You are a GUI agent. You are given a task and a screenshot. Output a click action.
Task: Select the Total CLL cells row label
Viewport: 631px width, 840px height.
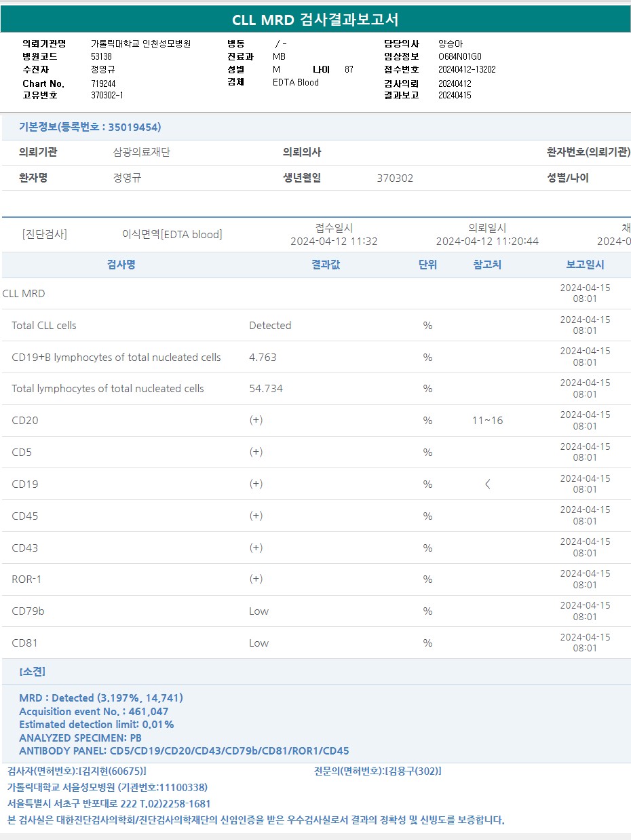[x=44, y=326]
